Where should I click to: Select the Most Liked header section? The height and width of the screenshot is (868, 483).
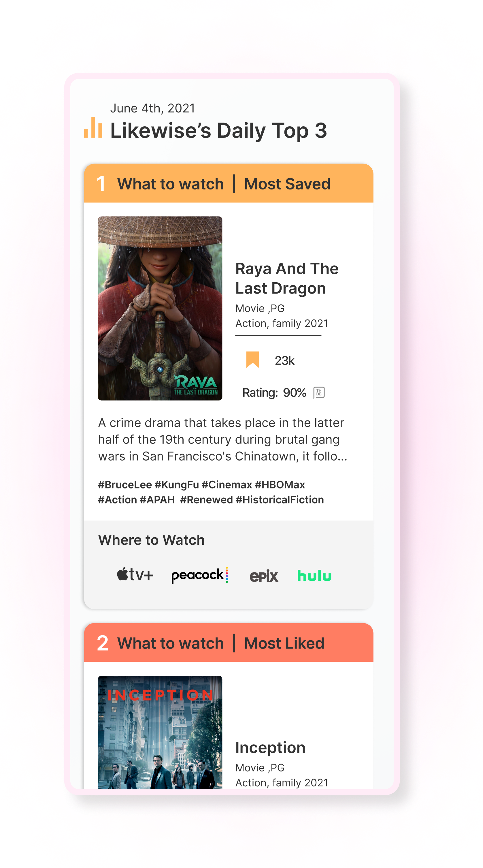coord(229,642)
